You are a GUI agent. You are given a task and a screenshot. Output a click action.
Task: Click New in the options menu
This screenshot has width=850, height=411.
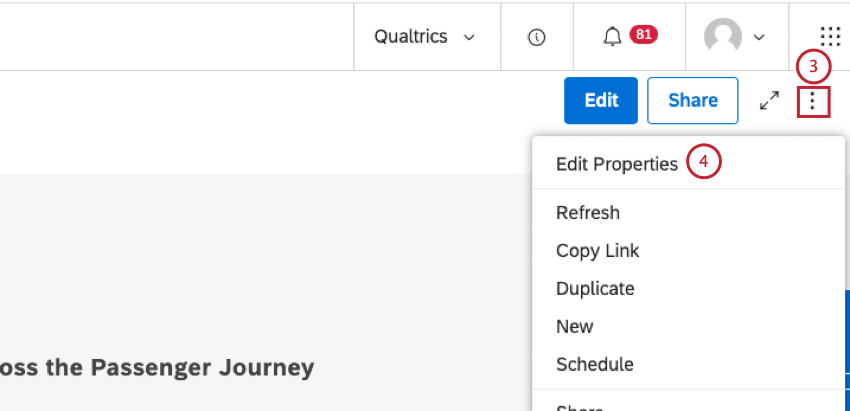point(575,327)
